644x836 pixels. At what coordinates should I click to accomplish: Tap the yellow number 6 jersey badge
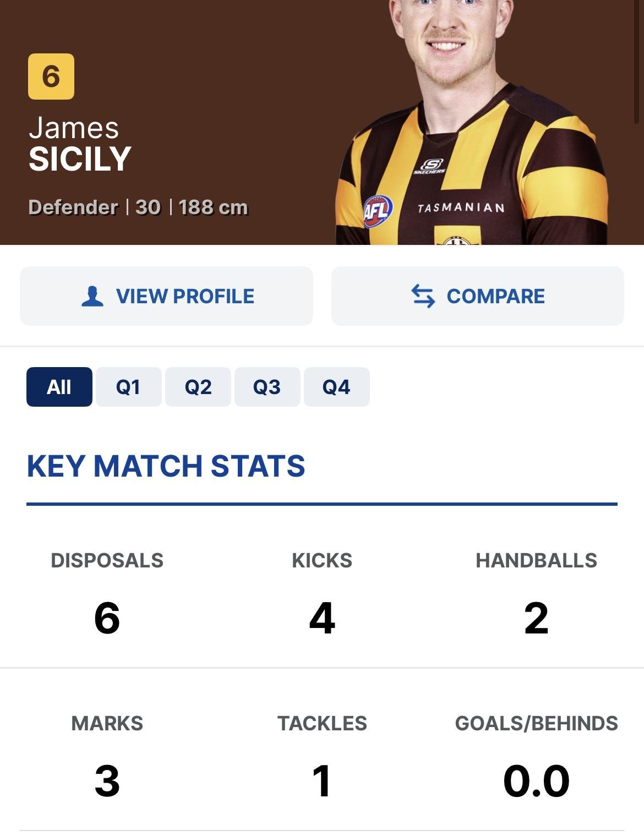tap(51, 77)
